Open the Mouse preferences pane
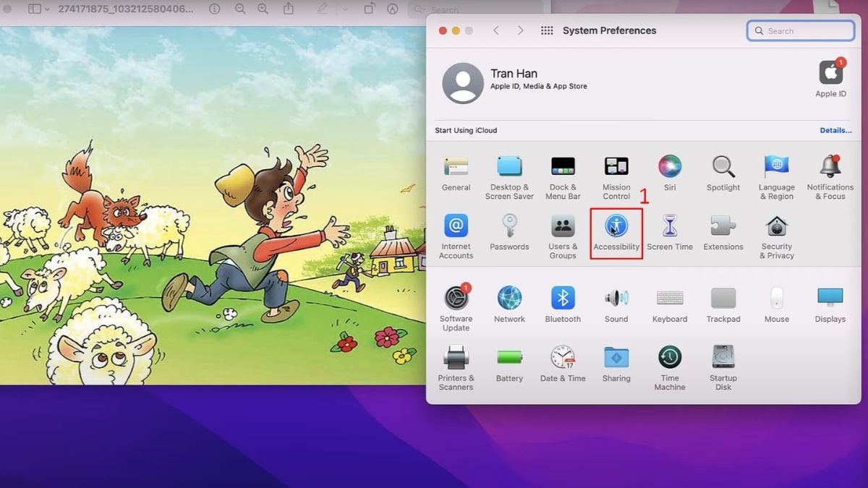The height and width of the screenshot is (488, 868). click(777, 304)
